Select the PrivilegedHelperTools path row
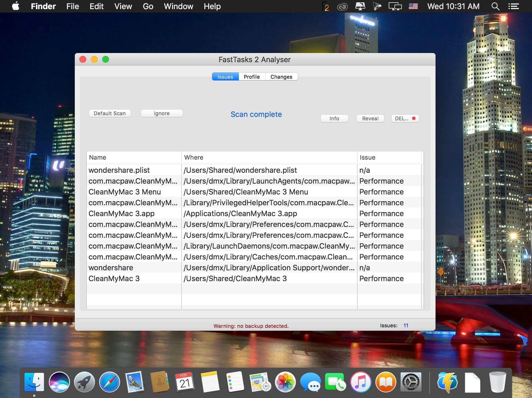The height and width of the screenshot is (398, 532). pyautogui.click(x=254, y=202)
